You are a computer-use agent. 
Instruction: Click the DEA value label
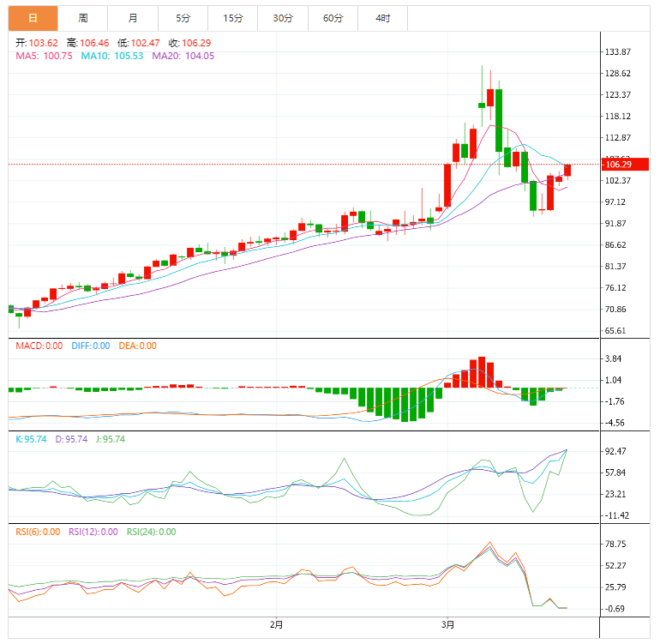[x=136, y=346]
